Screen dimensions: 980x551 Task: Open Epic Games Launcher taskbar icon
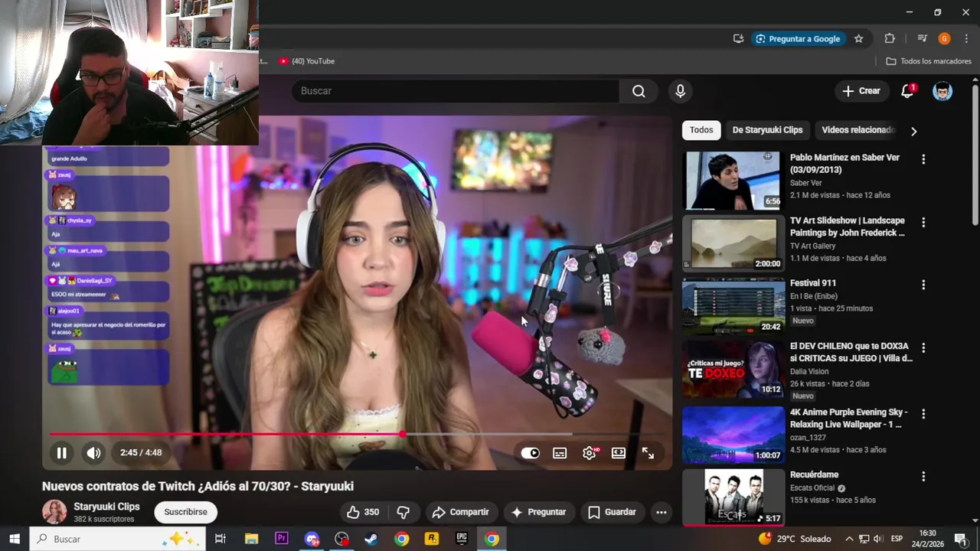pos(461,539)
